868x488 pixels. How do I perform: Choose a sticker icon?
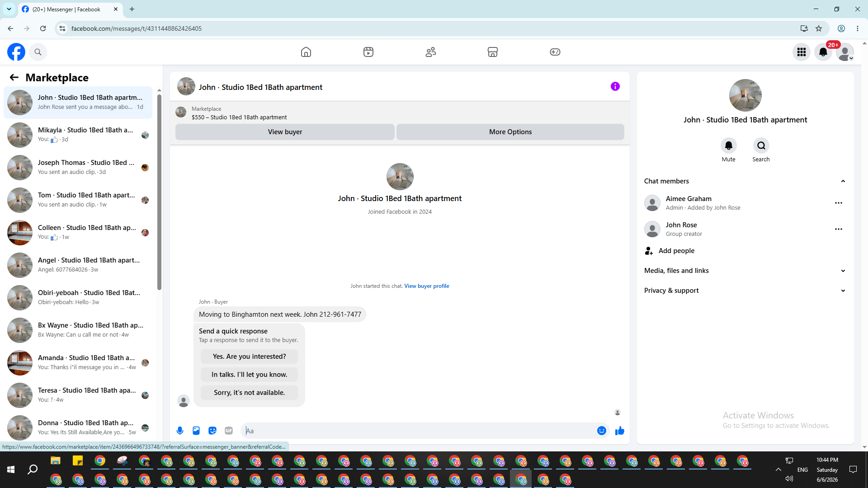pyautogui.click(x=212, y=431)
